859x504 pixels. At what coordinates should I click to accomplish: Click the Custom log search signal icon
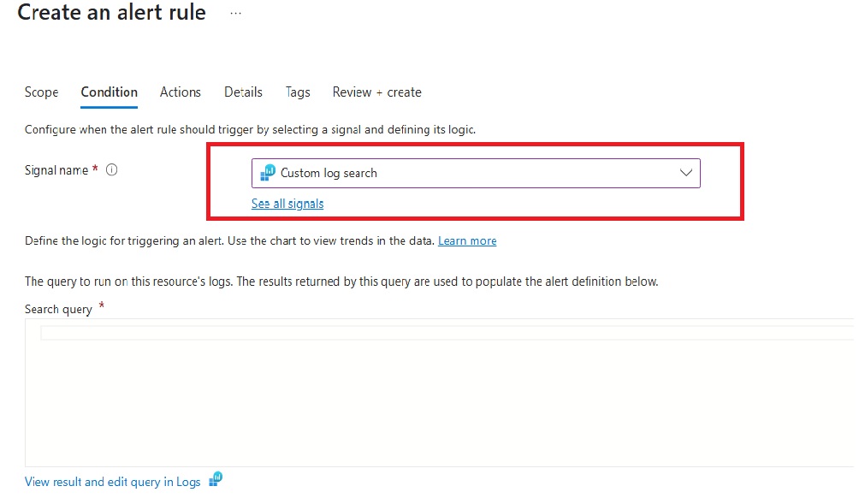tap(269, 172)
